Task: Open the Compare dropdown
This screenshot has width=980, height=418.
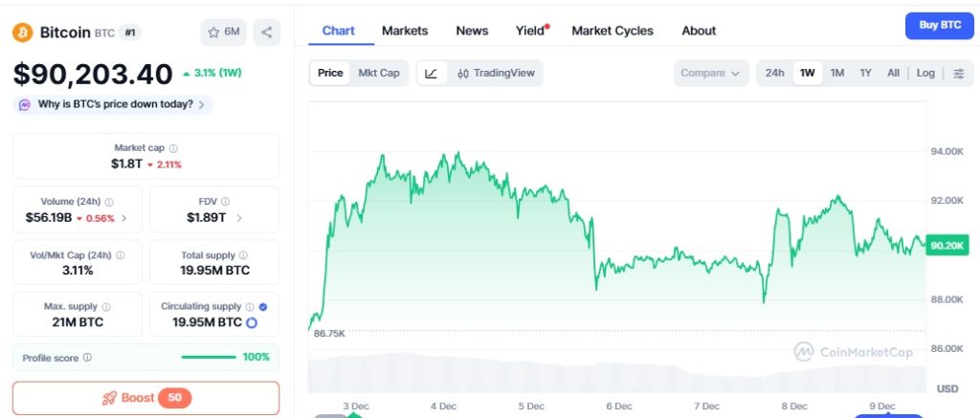Action: 710,73
